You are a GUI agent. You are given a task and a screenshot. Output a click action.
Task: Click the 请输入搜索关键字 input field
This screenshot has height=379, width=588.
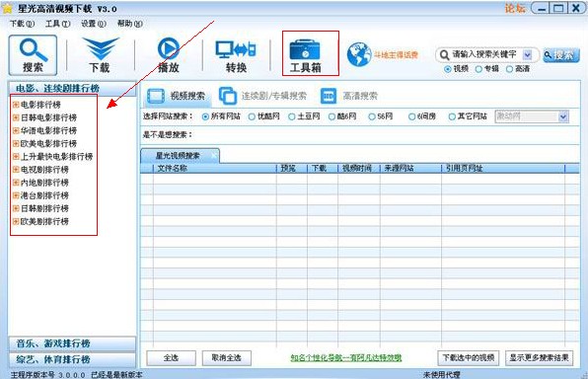pos(483,55)
